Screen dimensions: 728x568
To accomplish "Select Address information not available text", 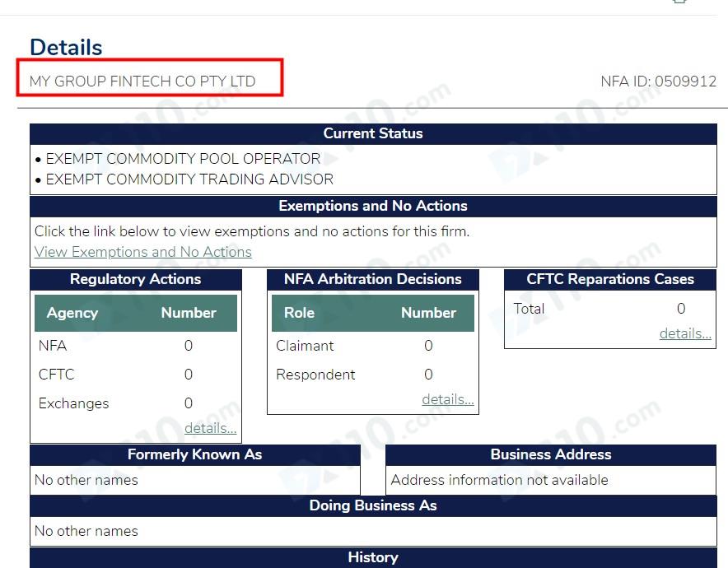I will (x=500, y=480).
